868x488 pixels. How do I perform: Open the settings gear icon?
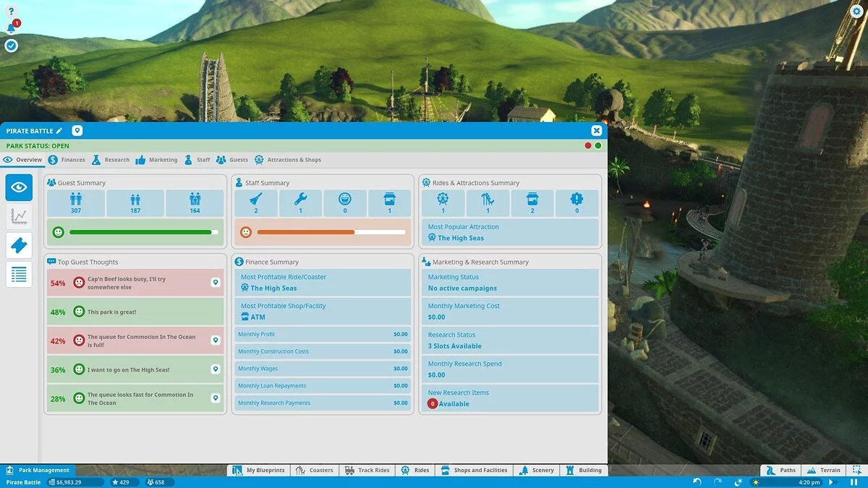[856, 11]
